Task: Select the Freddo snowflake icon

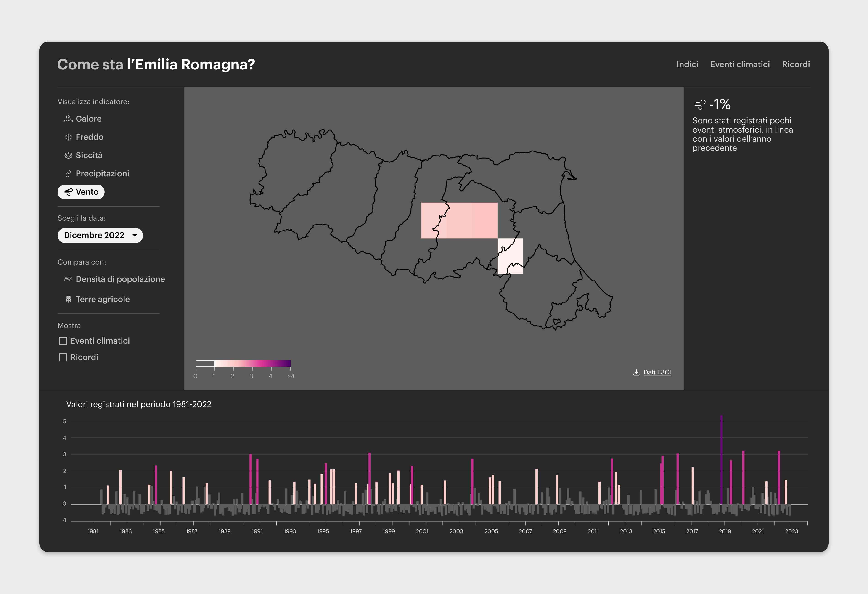Action: [x=68, y=137]
